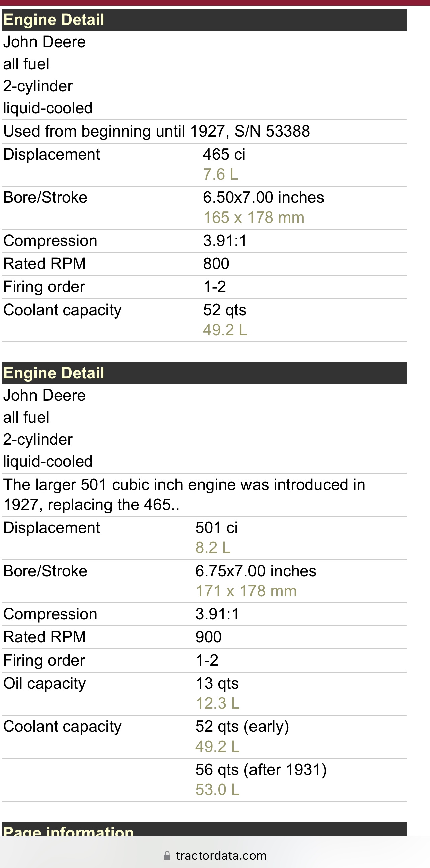Image resolution: width=430 pixels, height=868 pixels.
Task: Click the 501 ci displacement value
Action: (217, 528)
